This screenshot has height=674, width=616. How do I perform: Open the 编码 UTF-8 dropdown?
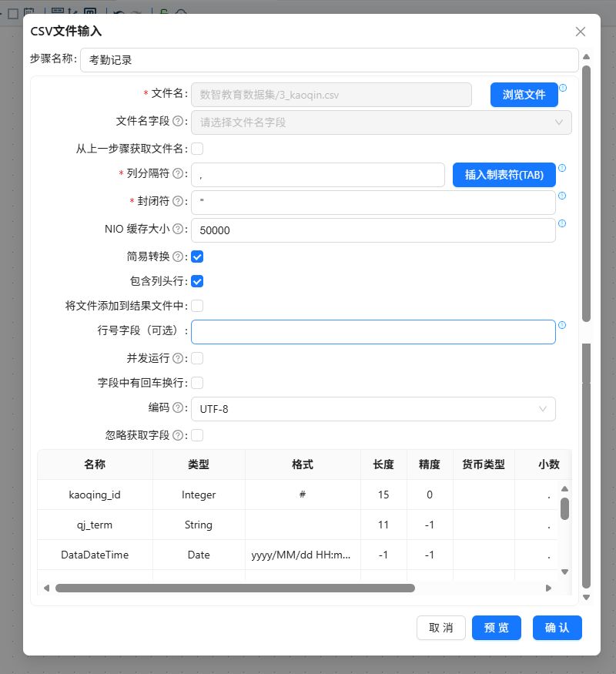pyautogui.click(x=373, y=409)
